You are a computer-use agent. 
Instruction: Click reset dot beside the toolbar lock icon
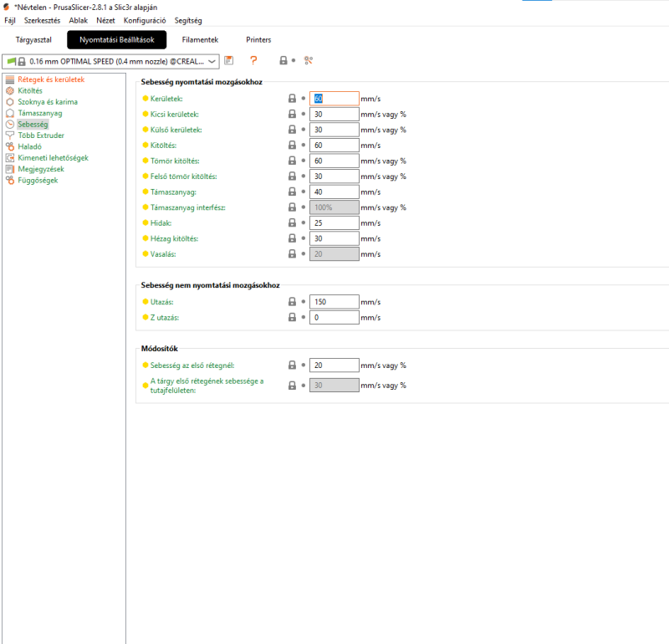pos(294,60)
